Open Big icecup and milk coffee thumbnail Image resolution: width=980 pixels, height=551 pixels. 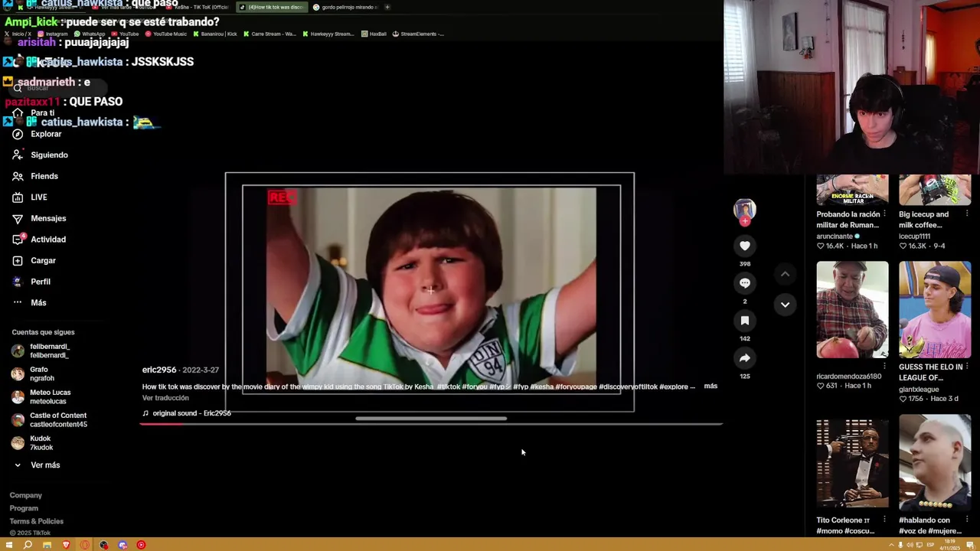935,190
